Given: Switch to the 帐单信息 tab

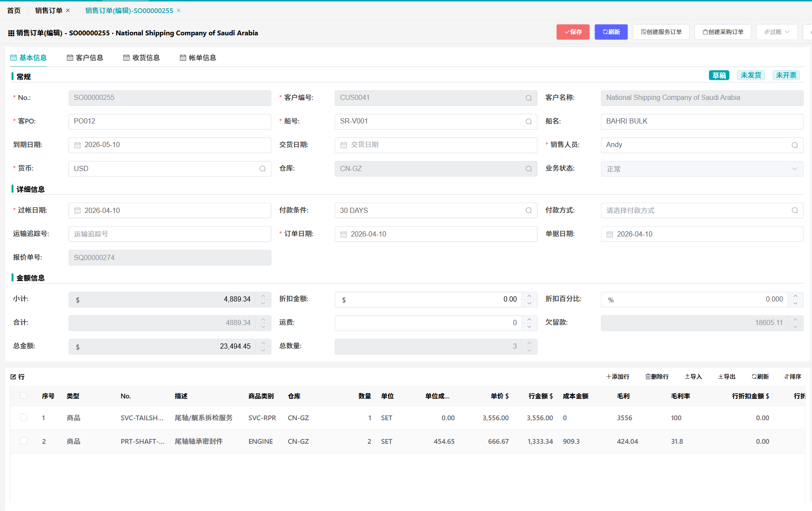Looking at the screenshot, I should [198, 58].
